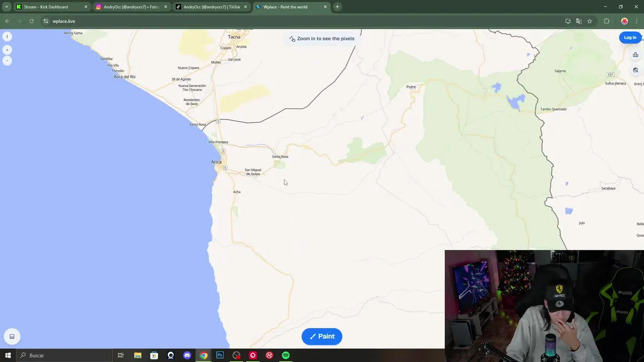
Task: Click the 28 de Agosto label
Action: point(181,79)
